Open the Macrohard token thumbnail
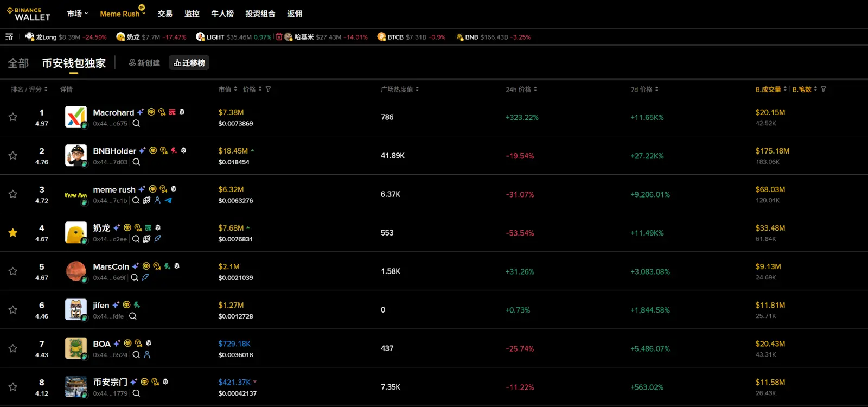The width and height of the screenshot is (868, 407). click(x=76, y=117)
